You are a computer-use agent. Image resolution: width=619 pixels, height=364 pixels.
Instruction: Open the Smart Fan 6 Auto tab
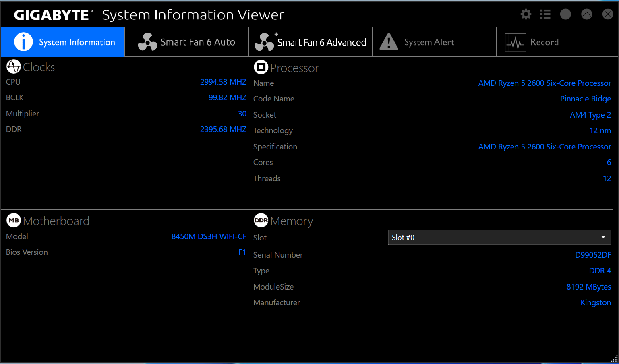click(x=197, y=42)
